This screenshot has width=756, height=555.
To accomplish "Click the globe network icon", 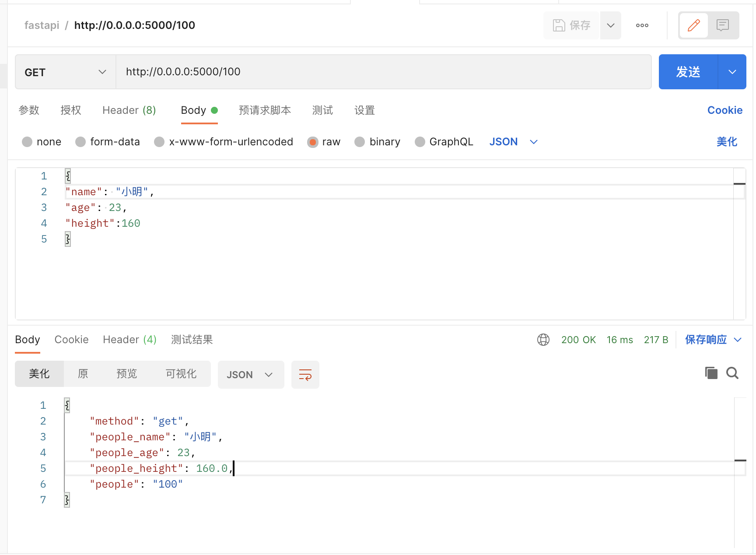I will 543,340.
